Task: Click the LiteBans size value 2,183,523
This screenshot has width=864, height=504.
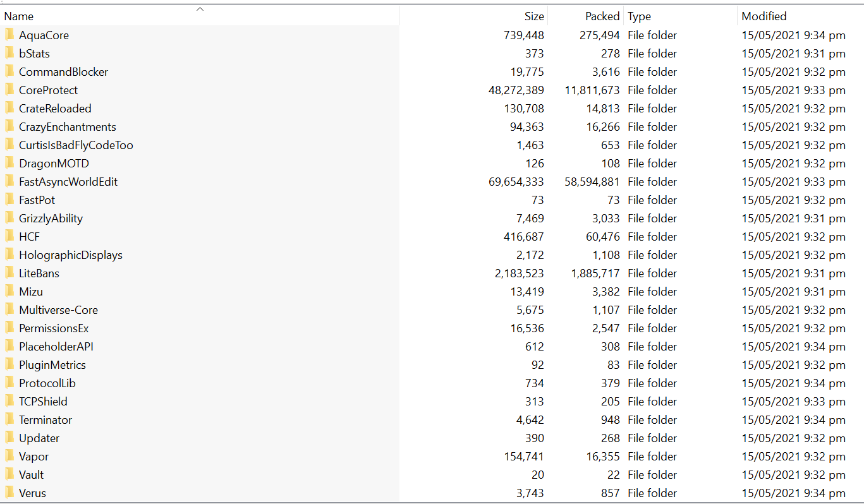Action: tap(520, 273)
